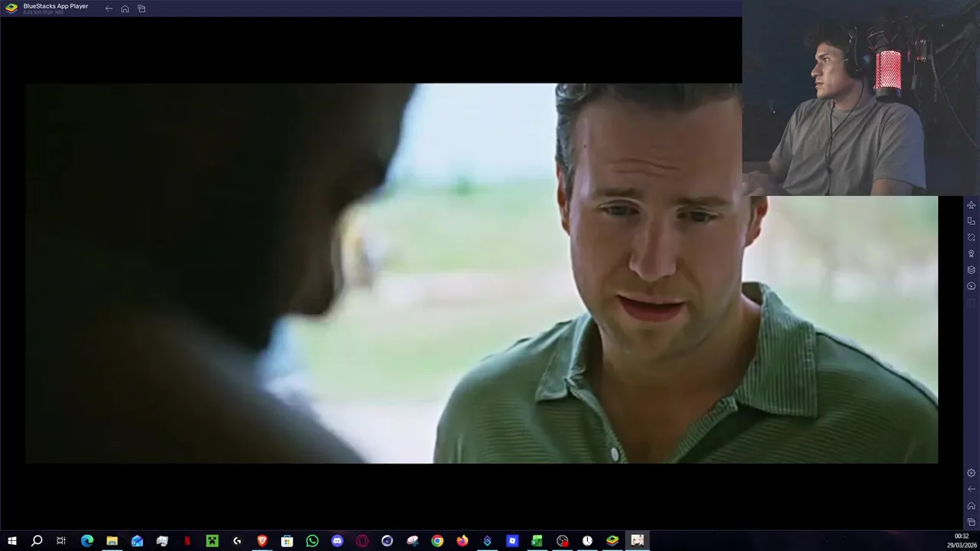Open BlueStacks recent apps icon in title bar
The width and height of the screenshot is (980, 551).
point(142,8)
